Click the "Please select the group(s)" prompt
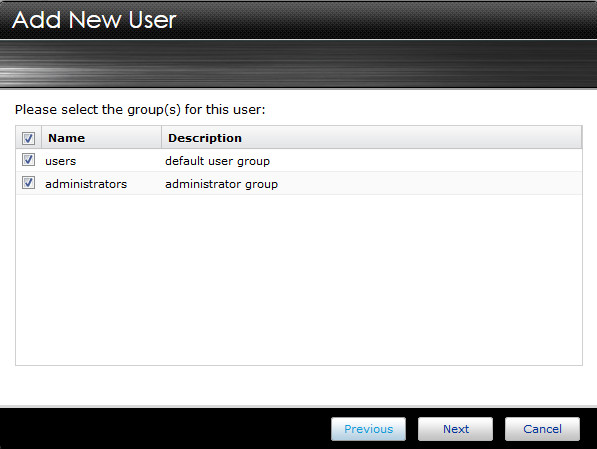Image resolution: width=597 pixels, height=449 pixels. click(x=140, y=110)
